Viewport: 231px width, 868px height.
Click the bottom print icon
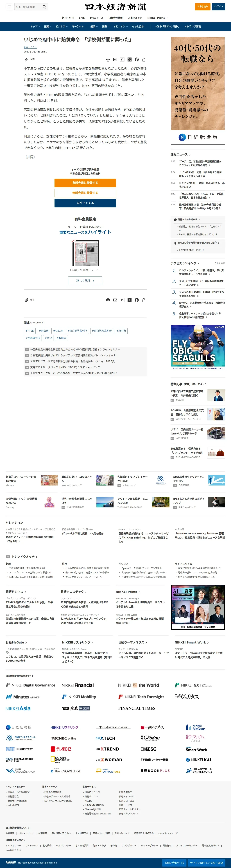coord(108,300)
